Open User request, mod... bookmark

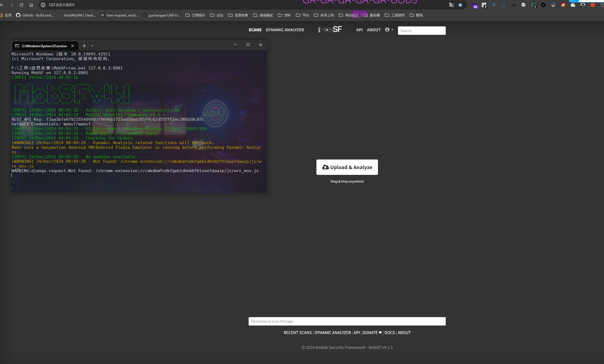point(119,15)
